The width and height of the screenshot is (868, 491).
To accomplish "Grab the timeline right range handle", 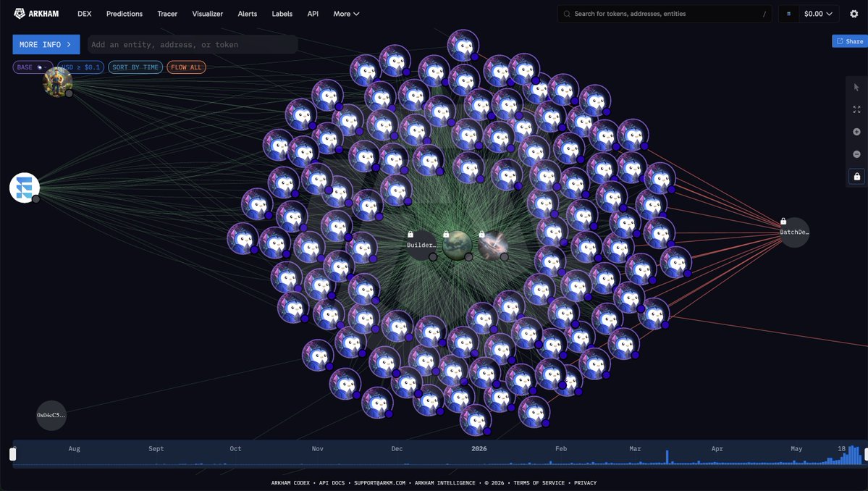I will [865, 454].
